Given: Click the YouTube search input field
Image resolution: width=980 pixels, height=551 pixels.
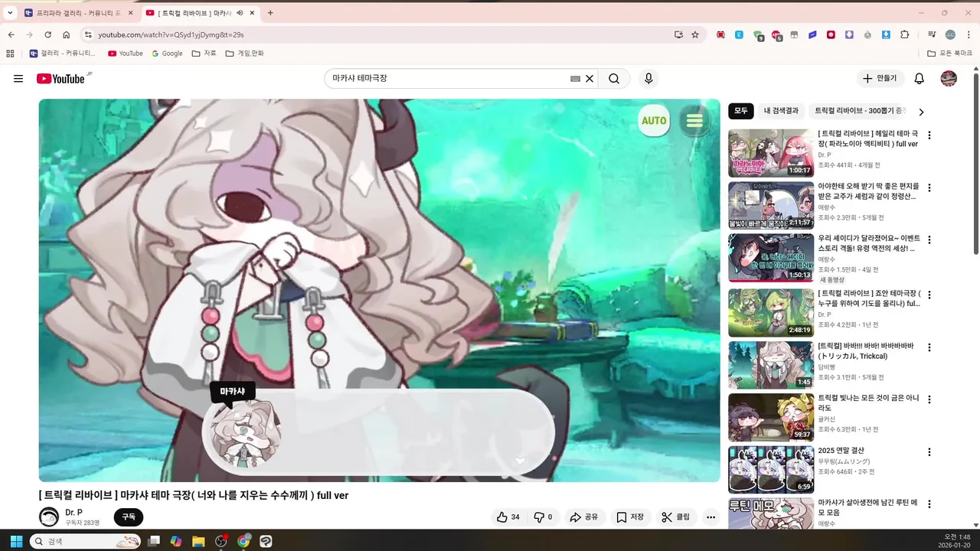Looking at the screenshot, I should [x=449, y=79].
